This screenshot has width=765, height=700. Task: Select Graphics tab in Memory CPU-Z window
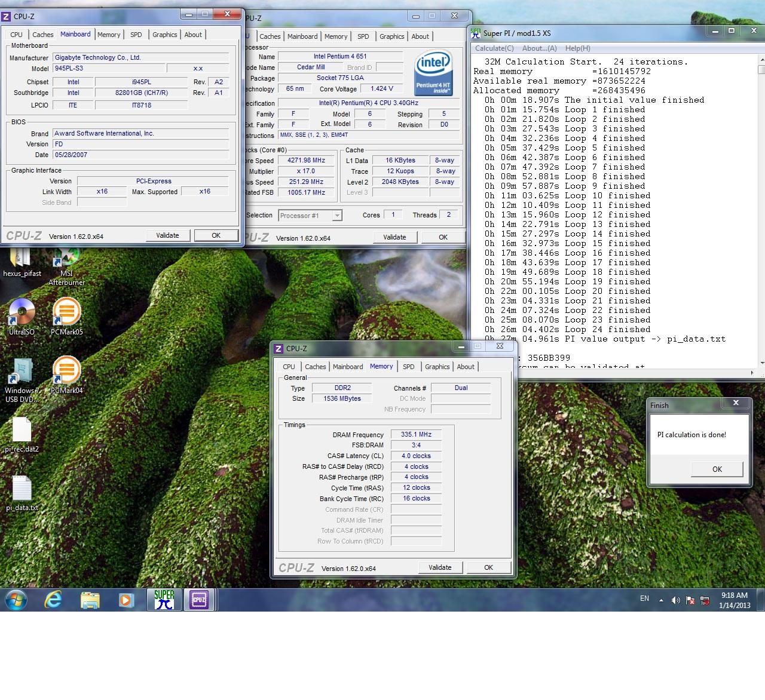pos(437,367)
